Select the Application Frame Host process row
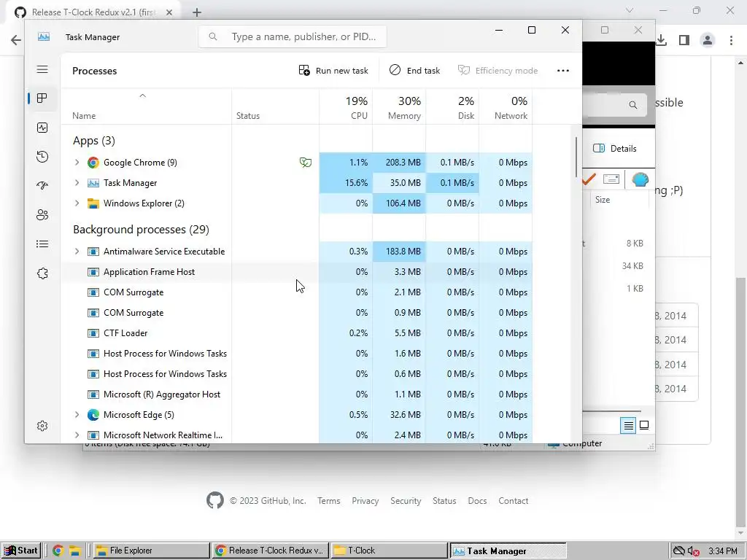 point(296,272)
